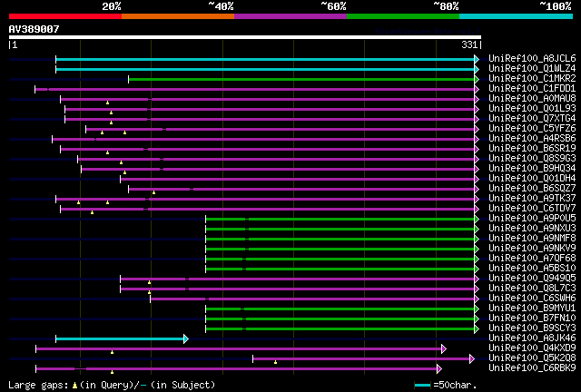Click the green alignment bar for C1MKR2
This screenshot has width=581, height=392.
click(301, 79)
